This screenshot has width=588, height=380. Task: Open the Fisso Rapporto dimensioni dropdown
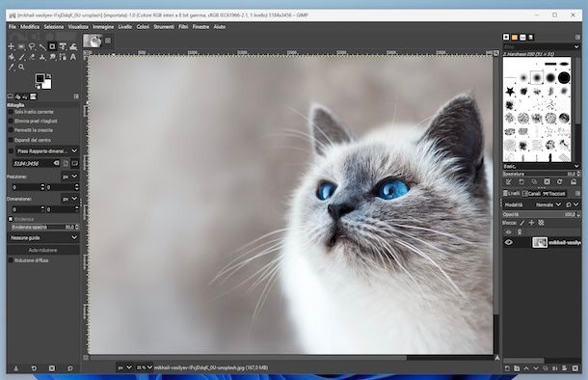[47, 150]
